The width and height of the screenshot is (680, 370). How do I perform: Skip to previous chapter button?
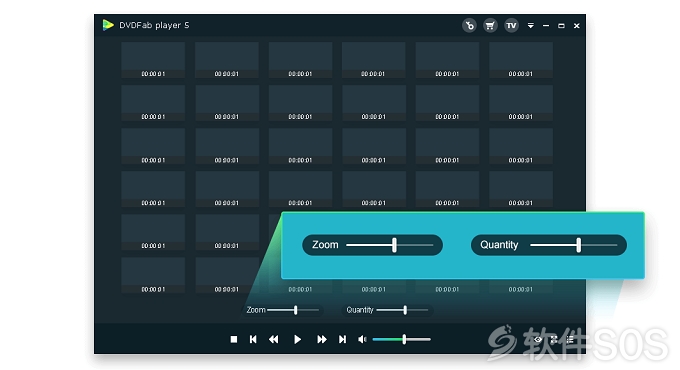point(253,339)
